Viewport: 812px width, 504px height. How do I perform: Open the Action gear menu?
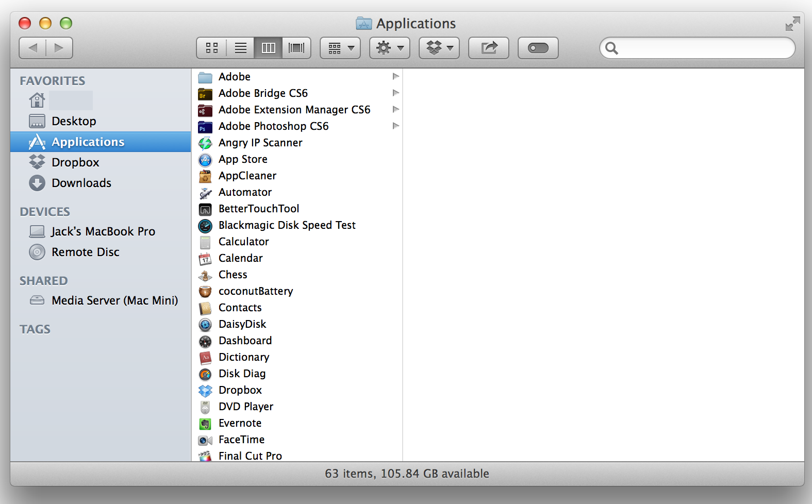[x=390, y=48]
